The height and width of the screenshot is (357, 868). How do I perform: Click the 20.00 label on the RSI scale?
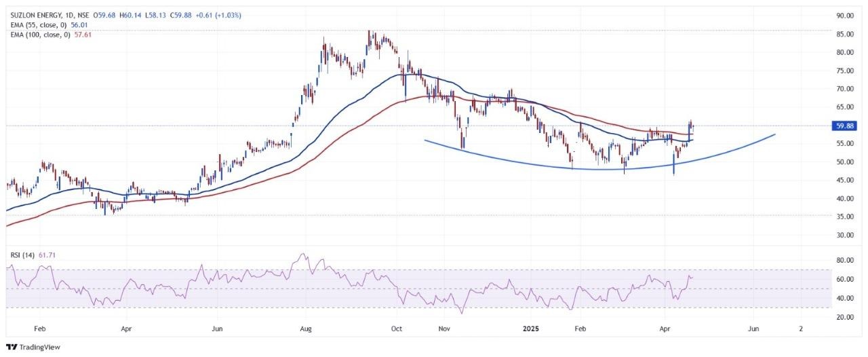(844, 317)
